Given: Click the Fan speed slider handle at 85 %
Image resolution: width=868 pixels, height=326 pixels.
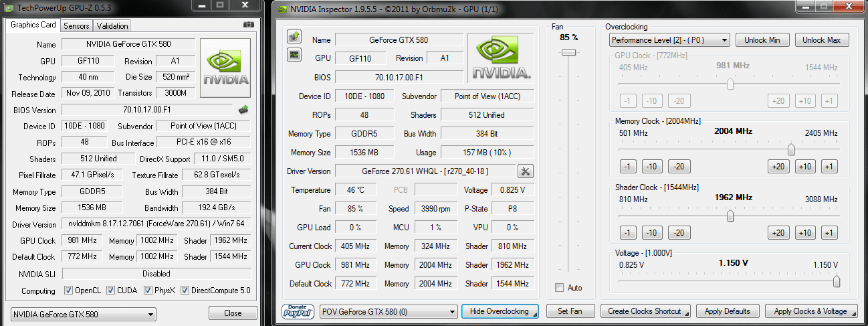Looking at the screenshot, I should (x=568, y=52).
